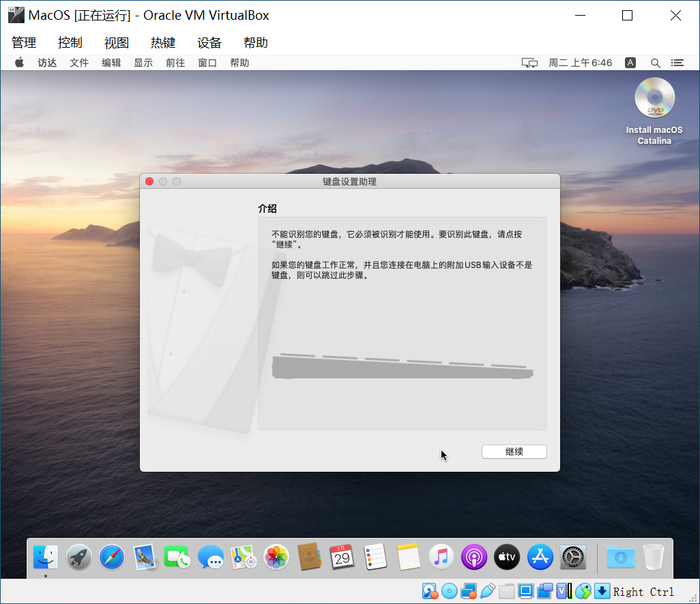Open macOS 帮助 menu in Finder bar
Image resolution: width=700 pixels, height=604 pixels.
click(239, 63)
